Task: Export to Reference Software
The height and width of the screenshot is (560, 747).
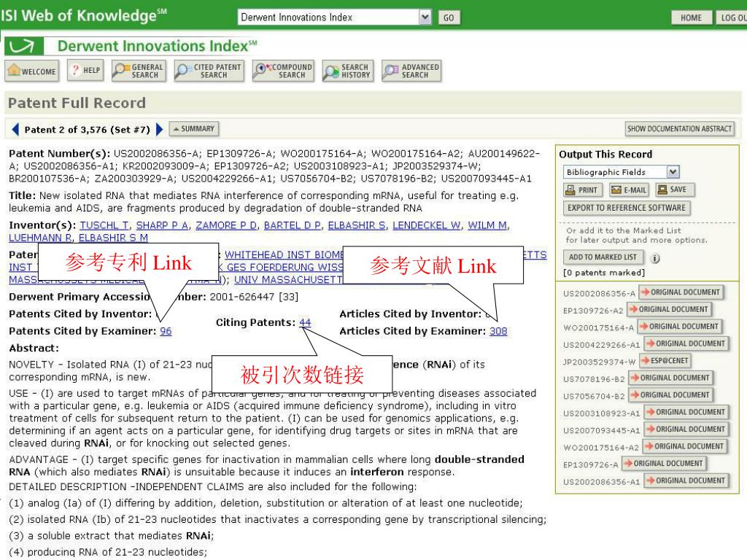Action: coord(627,208)
